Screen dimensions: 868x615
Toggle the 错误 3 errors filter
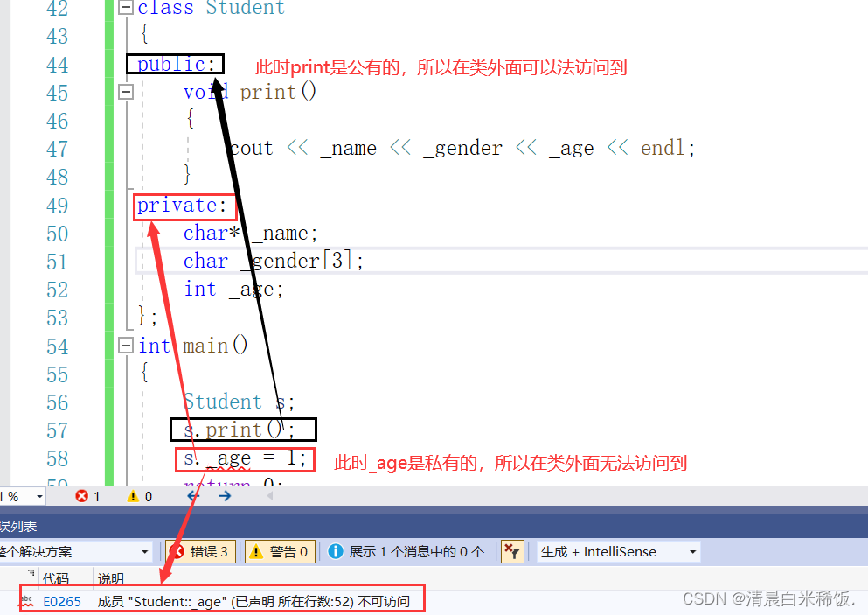coord(201,552)
